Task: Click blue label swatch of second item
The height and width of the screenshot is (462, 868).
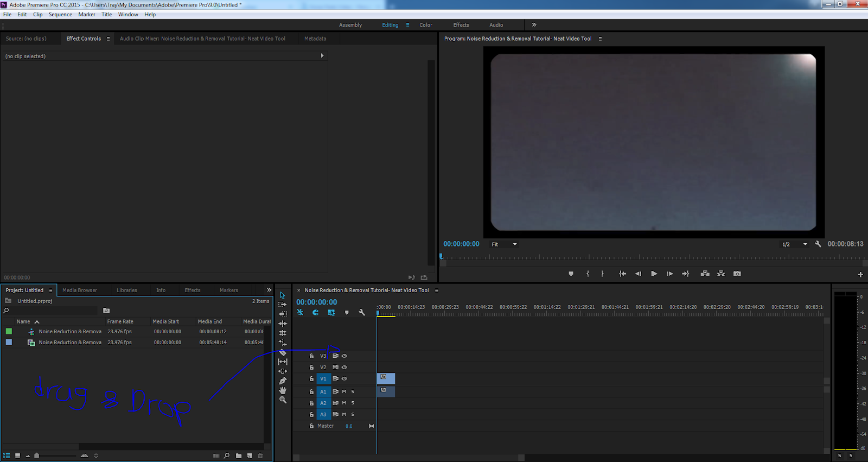Action: 9,342
